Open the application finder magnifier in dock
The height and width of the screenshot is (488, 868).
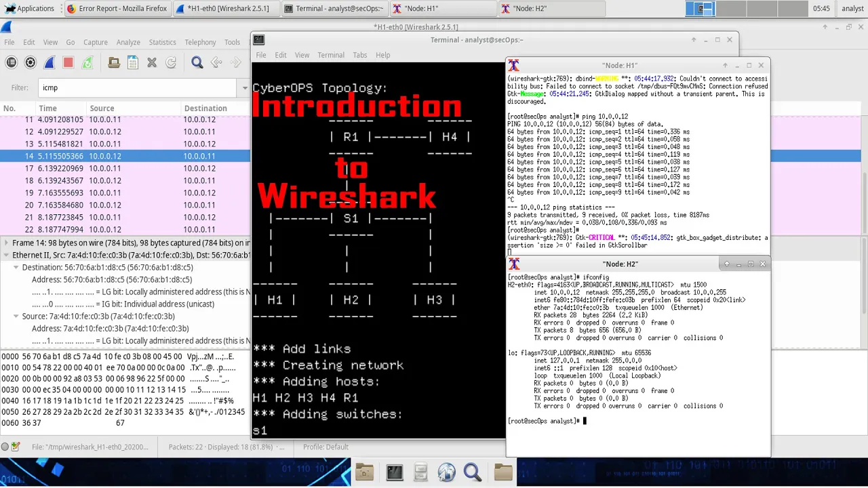click(x=473, y=472)
